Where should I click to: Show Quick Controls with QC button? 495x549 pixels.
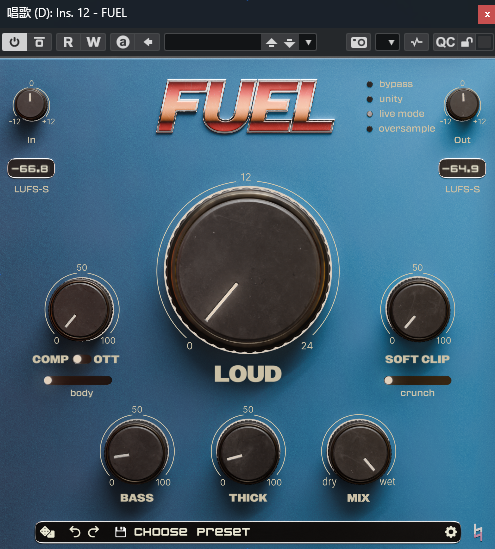coord(445,42)
